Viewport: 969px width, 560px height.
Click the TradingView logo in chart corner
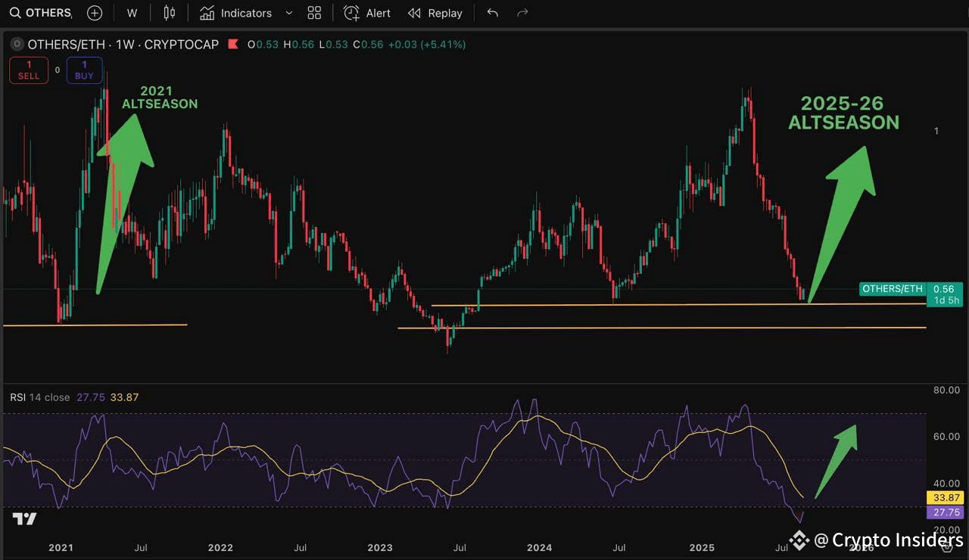(x=24, y=519)
